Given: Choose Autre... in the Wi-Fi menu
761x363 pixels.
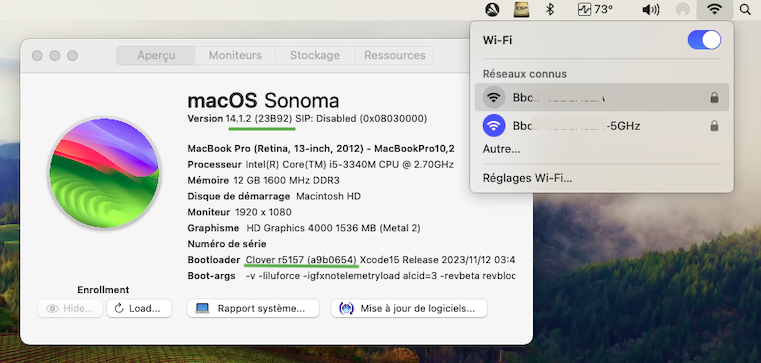Looking at the screenshot, I should click(501, 149).
